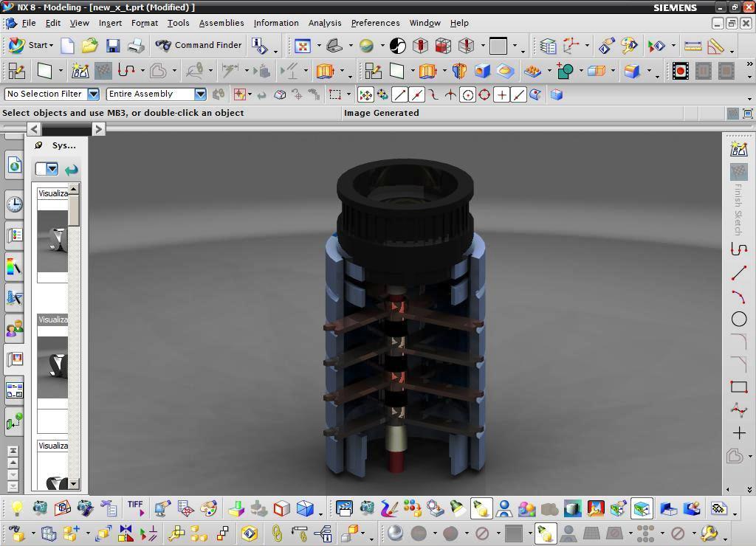Image resolution: width=756 pixels, height=546 pixels.
Task: Click the palette scrollbar down arrow
Action: [x=74, y=483]
